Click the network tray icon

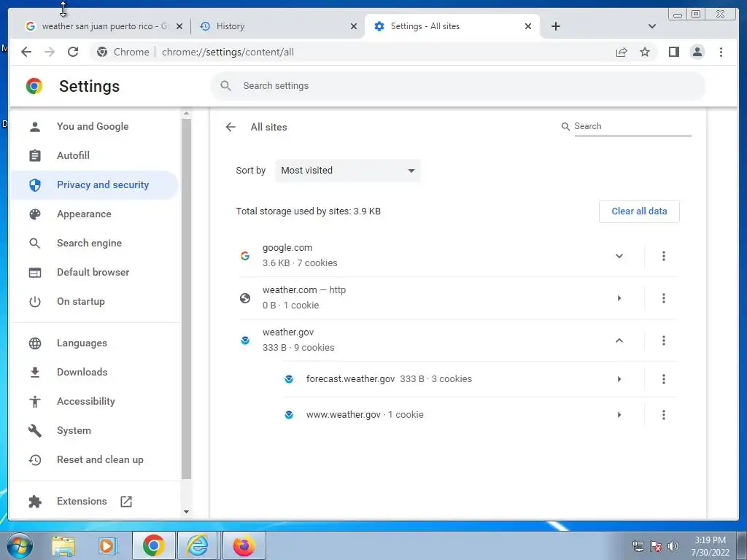(x=638, y=546)
